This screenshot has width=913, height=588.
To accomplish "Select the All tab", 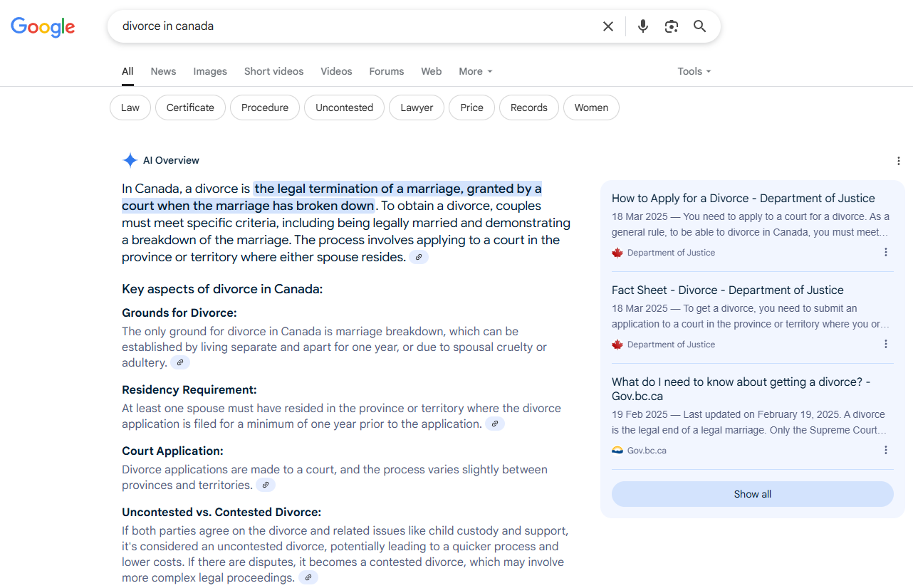I will [x=127, y=71].
